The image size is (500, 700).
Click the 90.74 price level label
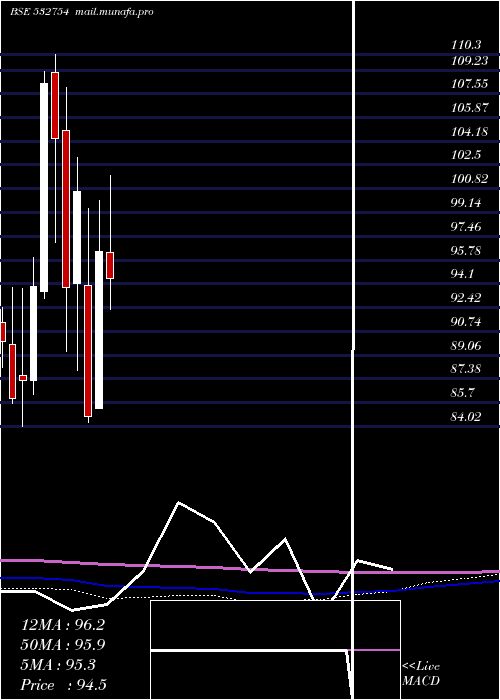[x=466, y=322]
